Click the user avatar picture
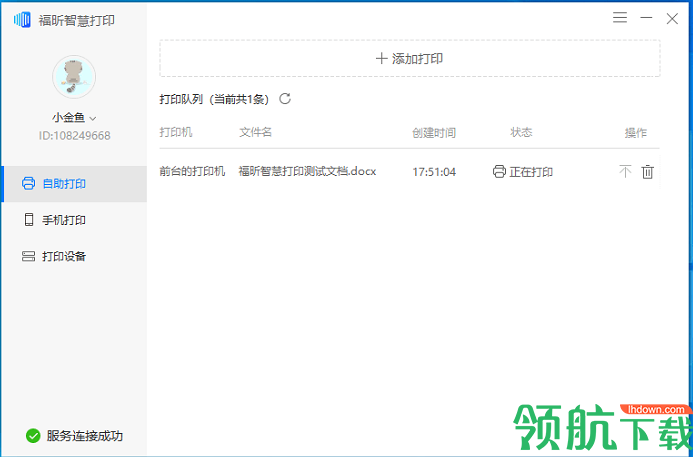The height and width of the screenshot is (457, 693). (x=74, y=76)
